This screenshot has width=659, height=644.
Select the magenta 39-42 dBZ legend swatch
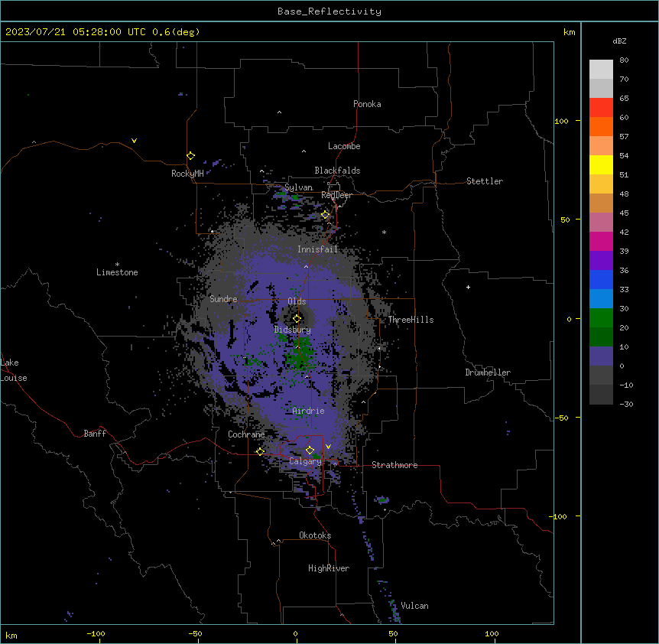[x=601, y=241]
